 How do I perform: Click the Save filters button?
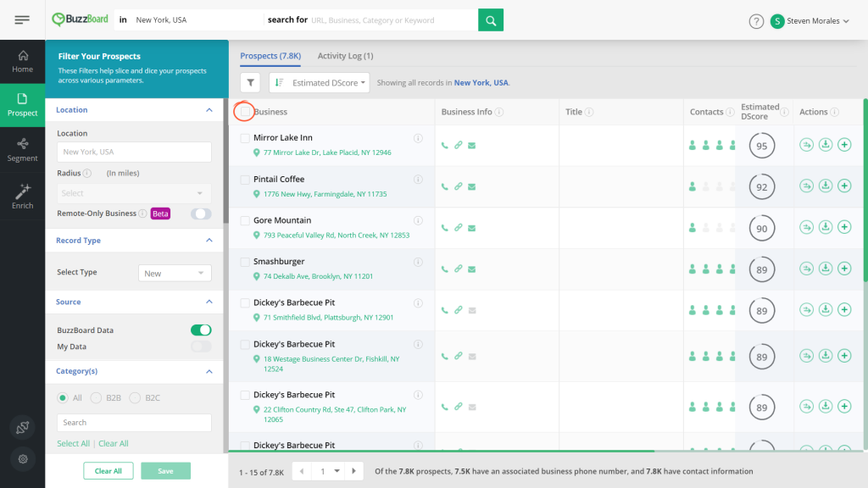[x=165, y=471]
